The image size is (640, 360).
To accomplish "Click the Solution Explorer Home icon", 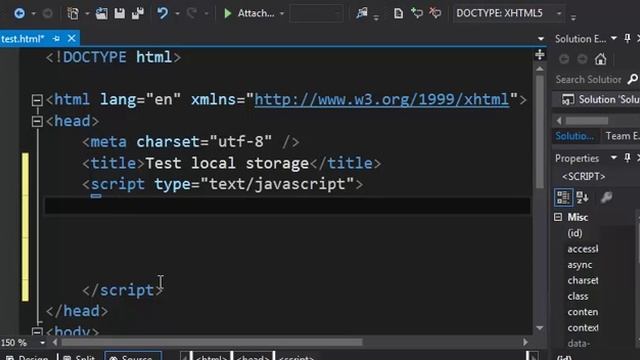I will [600, 59].
